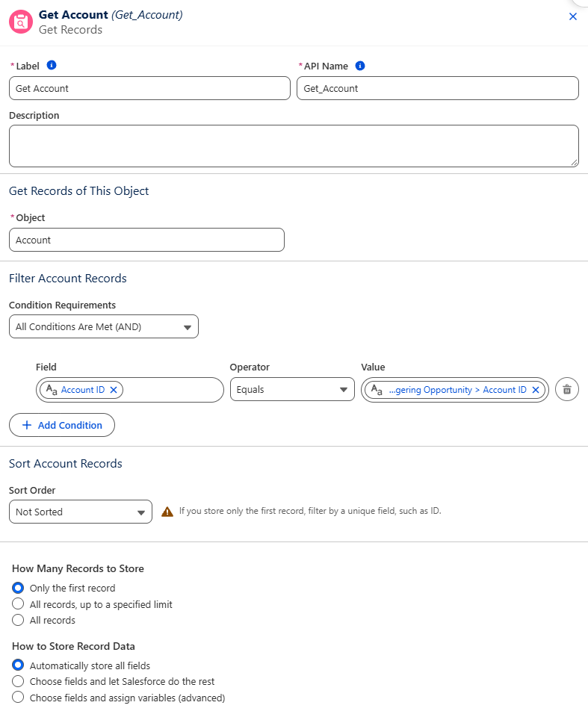Screen dimensions: 588x717
Task: Open the Equals operator dropdown
Action: [x=292, y=390]
